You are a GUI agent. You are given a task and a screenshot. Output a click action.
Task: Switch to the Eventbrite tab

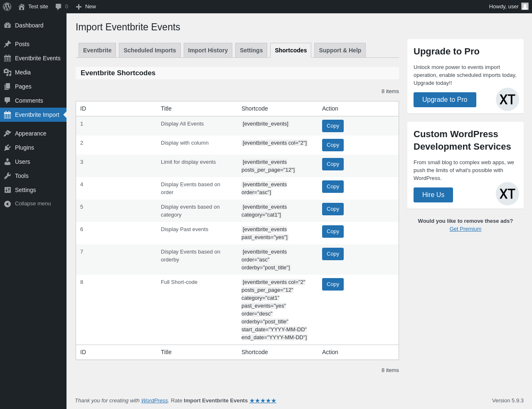(x=97, y=50)
